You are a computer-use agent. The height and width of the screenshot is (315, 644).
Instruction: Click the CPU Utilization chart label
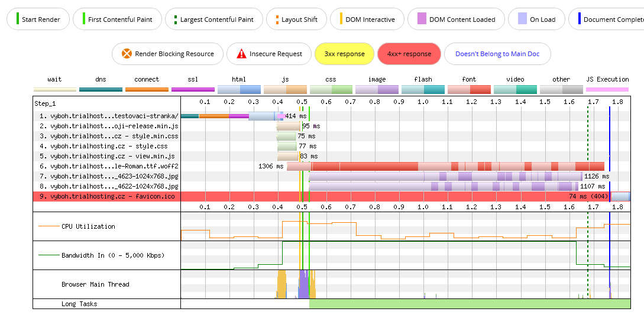[88, 226]
